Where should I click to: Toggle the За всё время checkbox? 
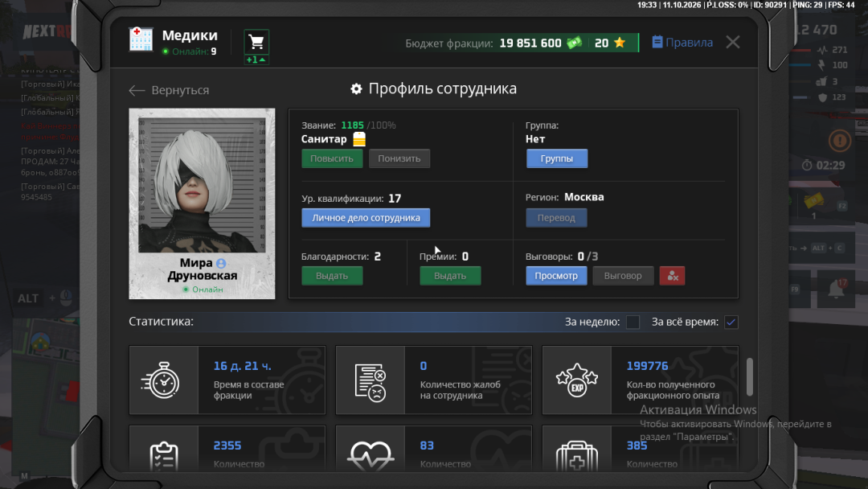tap(731, 322)
